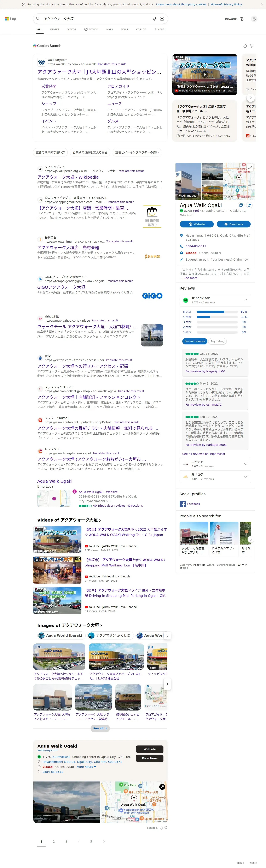
Task: Expand the エキテン reviews section
Action: [245, 464]
